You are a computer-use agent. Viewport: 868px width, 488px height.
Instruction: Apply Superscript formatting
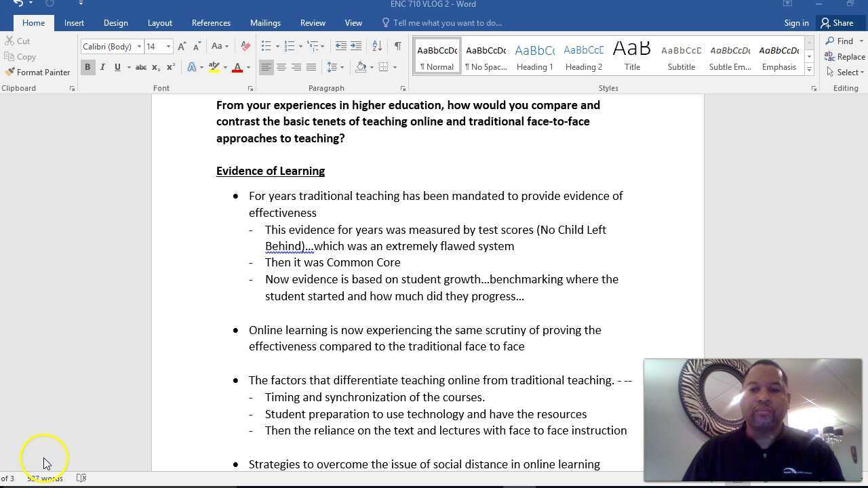click(x=171, y=67)
